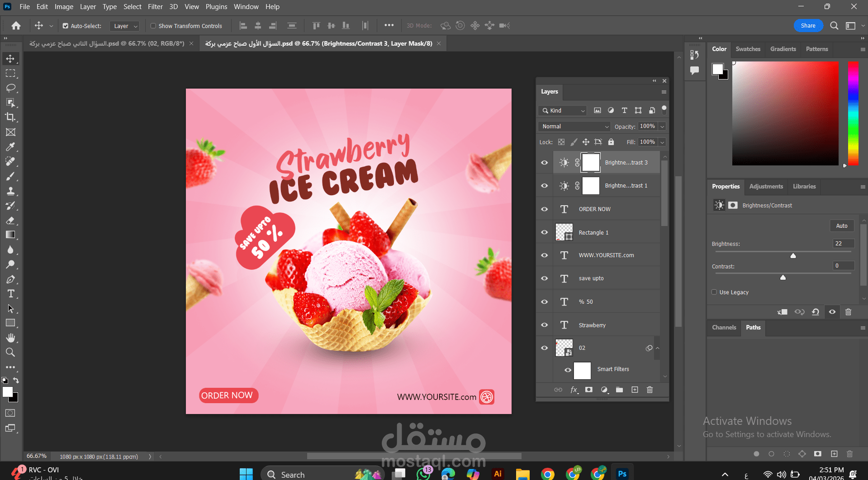Open the layer style fx menu
This screenshot has width=868, height=480.
click(574, 390)
